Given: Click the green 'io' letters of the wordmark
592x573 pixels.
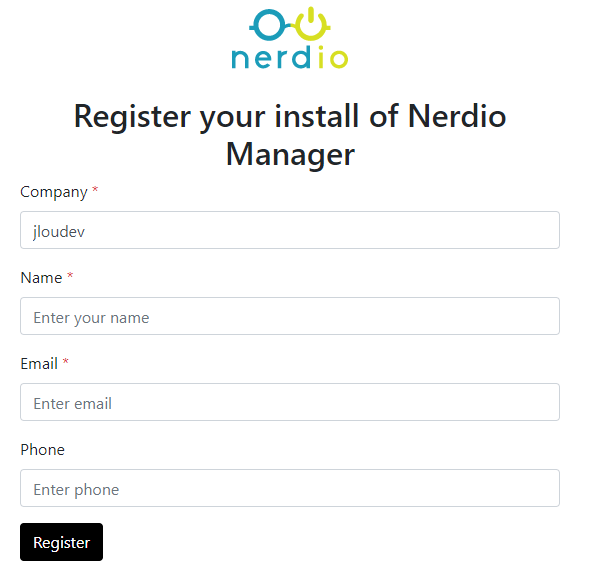Looking at the screenshot, I should pyautogui.click(x=333, y=57).
